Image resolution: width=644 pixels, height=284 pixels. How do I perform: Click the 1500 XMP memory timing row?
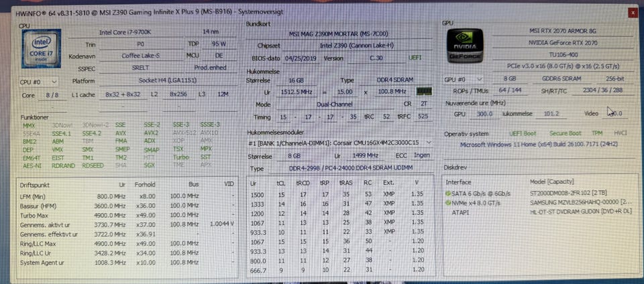click(x=340, y=194)
